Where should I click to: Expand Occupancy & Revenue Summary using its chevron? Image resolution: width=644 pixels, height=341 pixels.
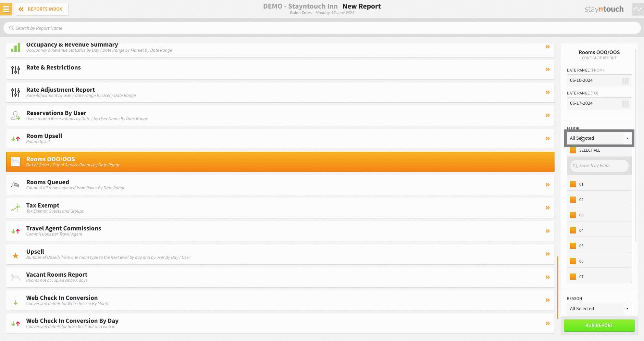coord(547,47)
